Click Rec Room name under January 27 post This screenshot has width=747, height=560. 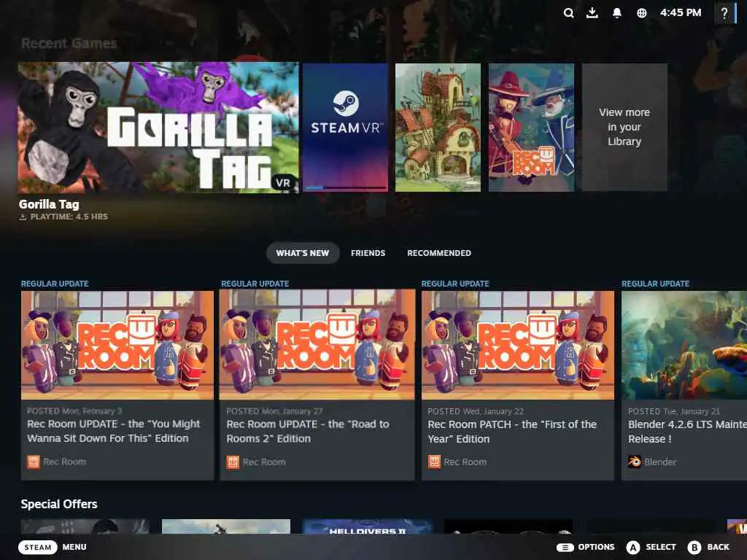[x=264, y=462]
